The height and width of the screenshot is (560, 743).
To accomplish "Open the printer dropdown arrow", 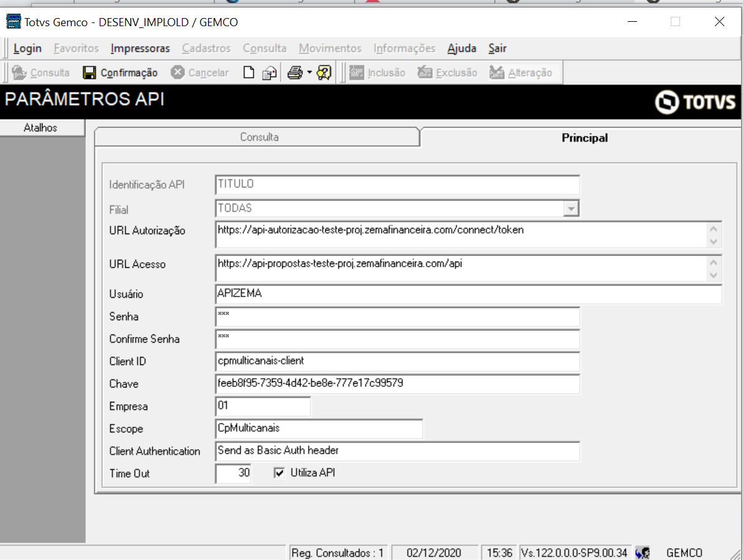I will coord(309,72).
